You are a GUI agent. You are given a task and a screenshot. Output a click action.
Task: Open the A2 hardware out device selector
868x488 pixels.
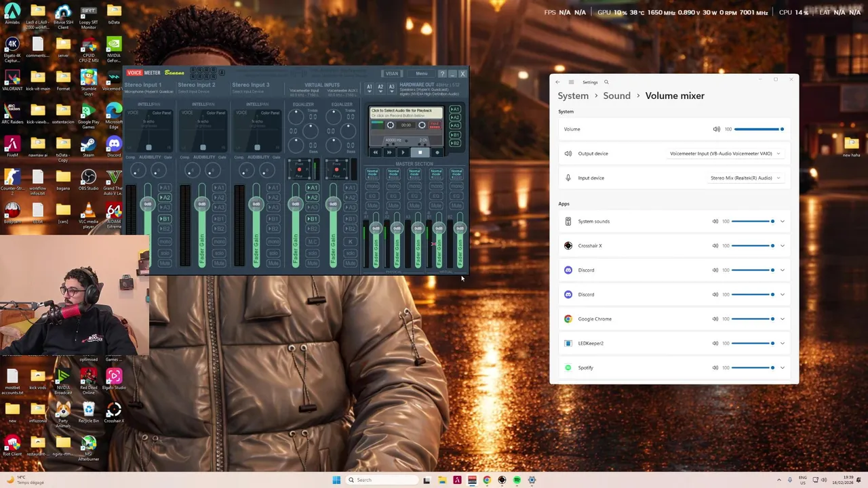(380, 87)
